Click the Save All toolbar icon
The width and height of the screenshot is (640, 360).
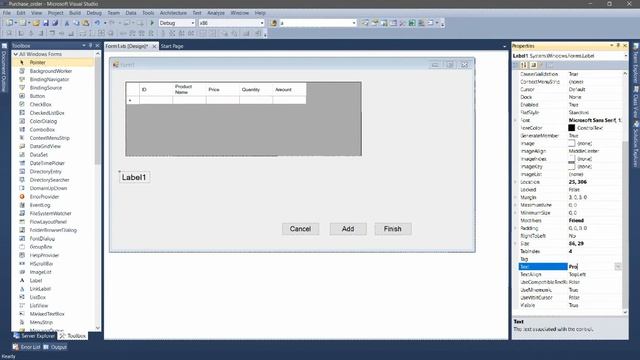[x=55, y=23]
